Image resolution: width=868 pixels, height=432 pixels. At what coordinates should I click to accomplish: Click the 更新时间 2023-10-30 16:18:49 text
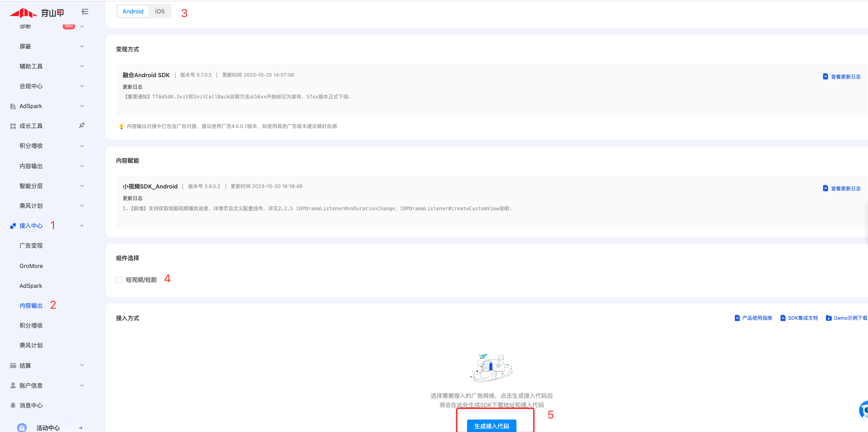[267, 186]
